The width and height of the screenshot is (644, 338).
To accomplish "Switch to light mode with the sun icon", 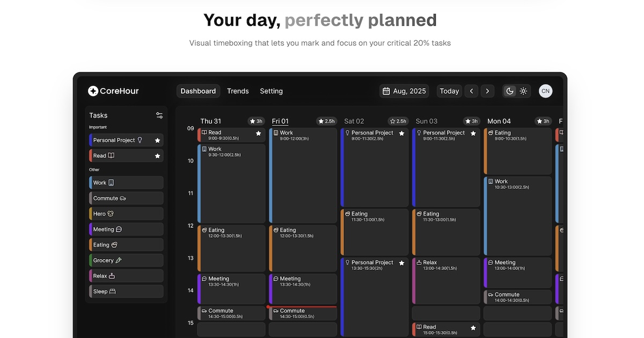I will click(523, 91).
